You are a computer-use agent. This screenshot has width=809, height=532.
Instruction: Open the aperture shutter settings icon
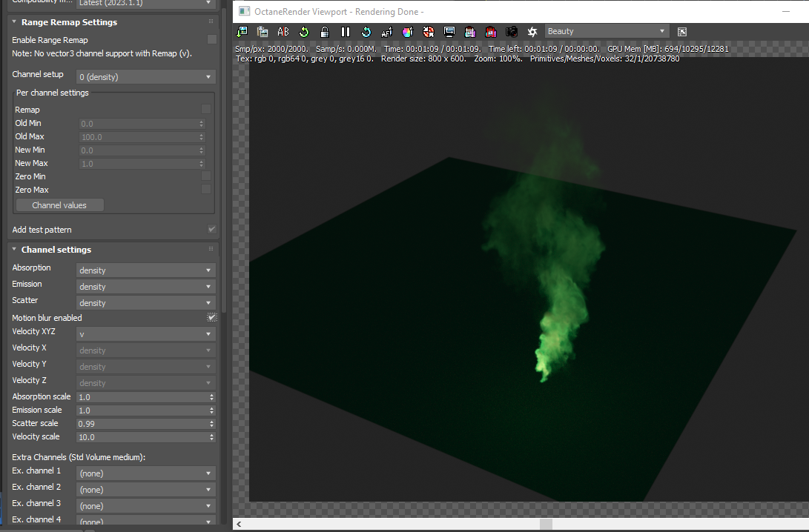(x=532, y=32)
